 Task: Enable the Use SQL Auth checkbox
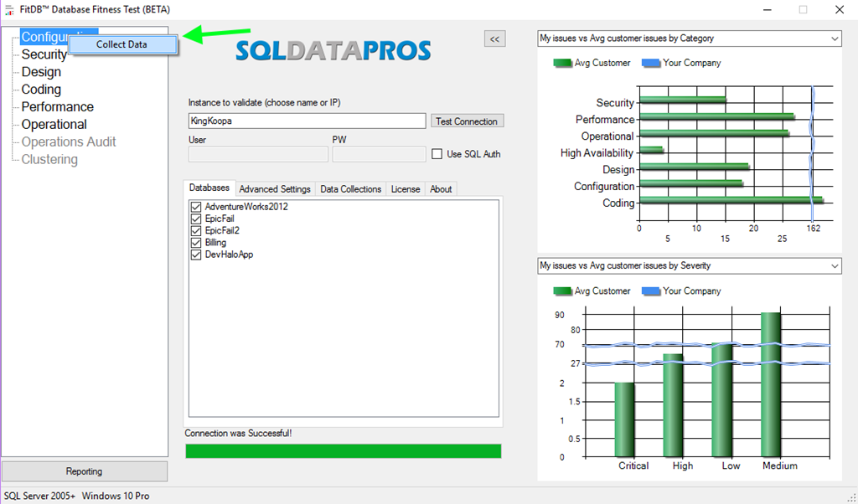coord(437,154)
